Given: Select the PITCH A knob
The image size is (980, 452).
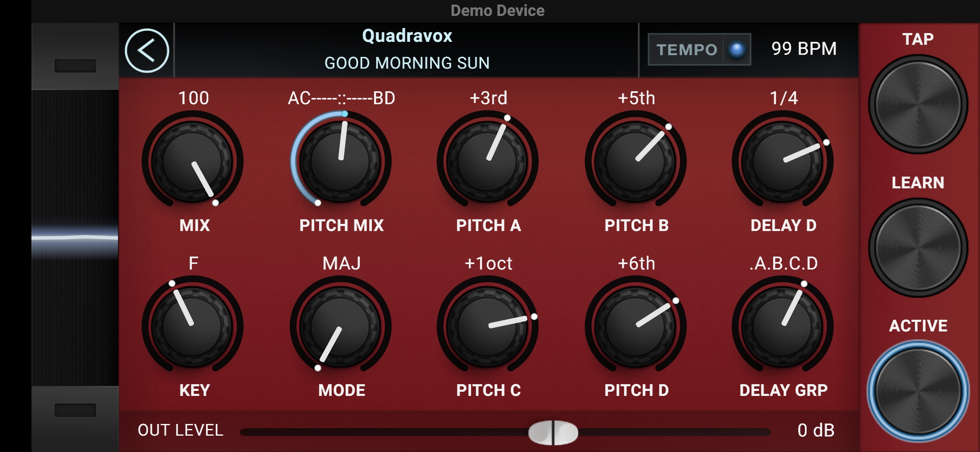Looking at the screenshot, I should (487, 161).
